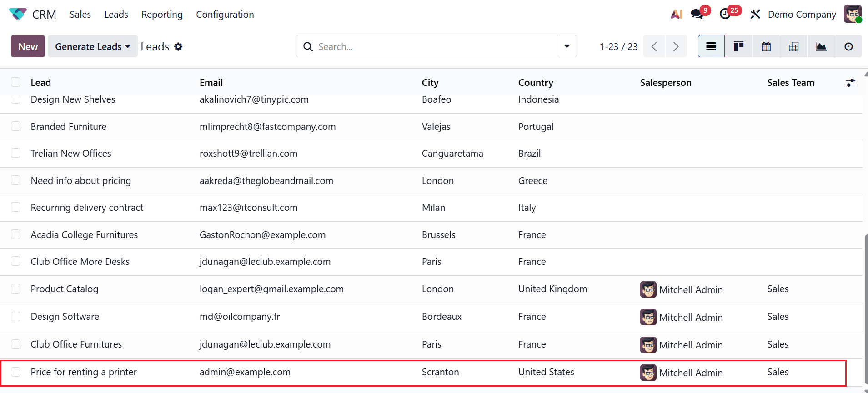This screenshot has height=393, width=868.
Task: Open the Configuration menu
Action: [225, 15]
